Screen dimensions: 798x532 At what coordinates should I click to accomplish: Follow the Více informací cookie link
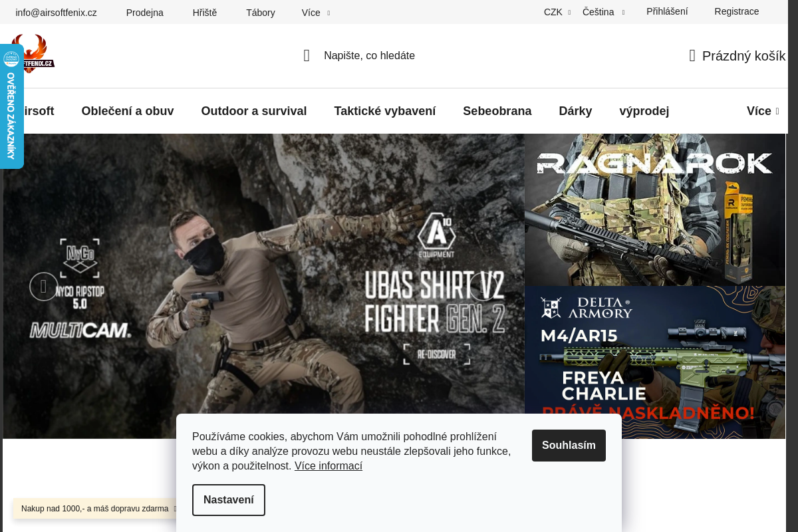[328, 465]
